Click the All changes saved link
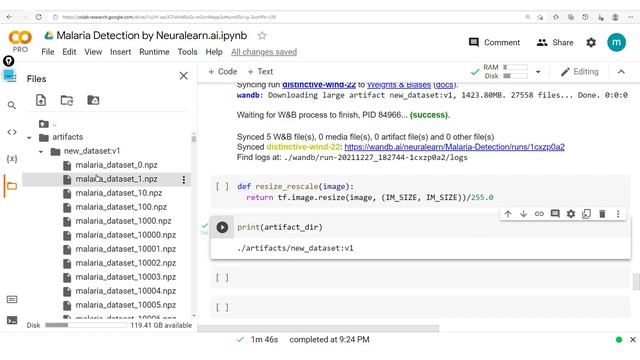640x360 pixels. pyautogui.click(x=264, y=52)
